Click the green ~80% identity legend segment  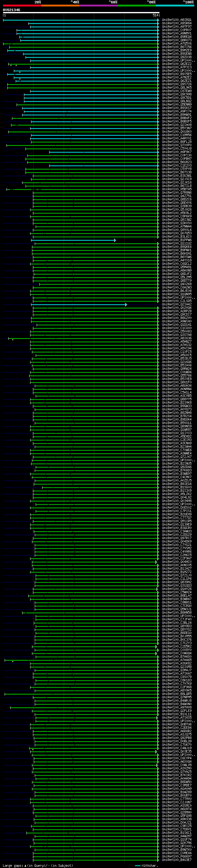137,6
